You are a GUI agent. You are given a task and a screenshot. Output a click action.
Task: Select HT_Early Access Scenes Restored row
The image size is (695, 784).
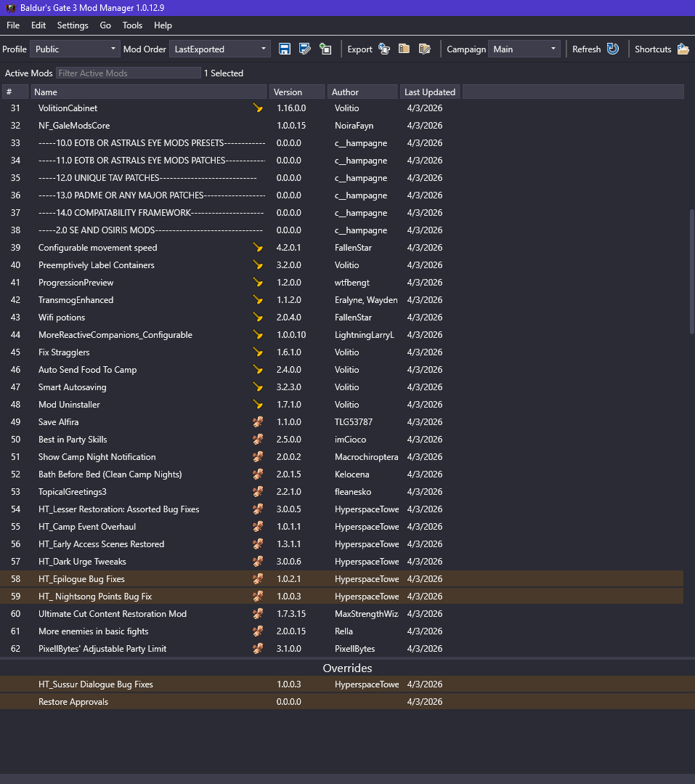click(x=342, y=544)
